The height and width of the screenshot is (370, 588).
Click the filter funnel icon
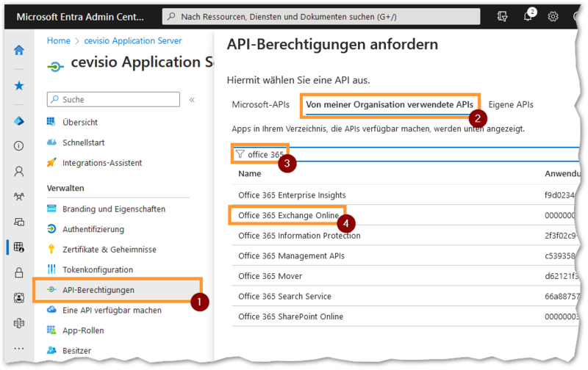(x=240, y=154)
